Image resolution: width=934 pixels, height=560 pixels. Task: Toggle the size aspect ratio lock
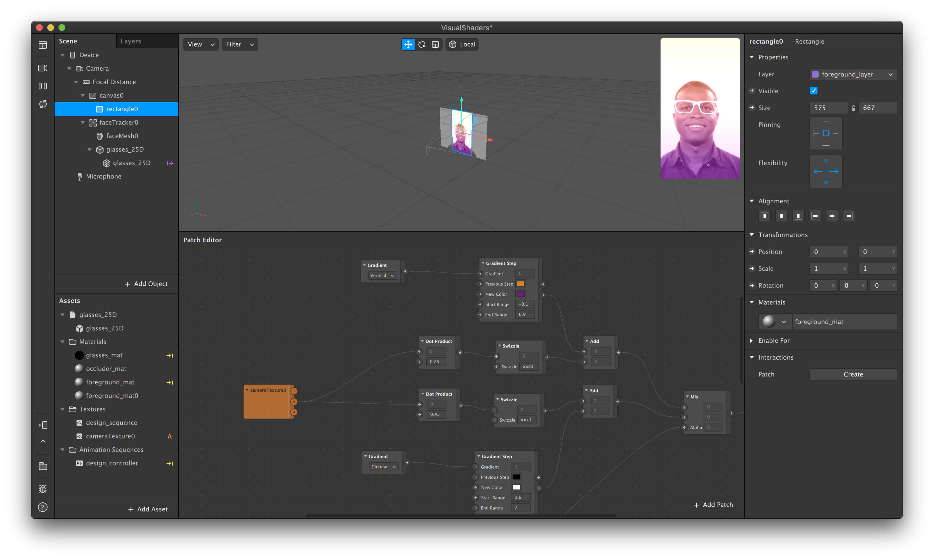click(853, 108)
